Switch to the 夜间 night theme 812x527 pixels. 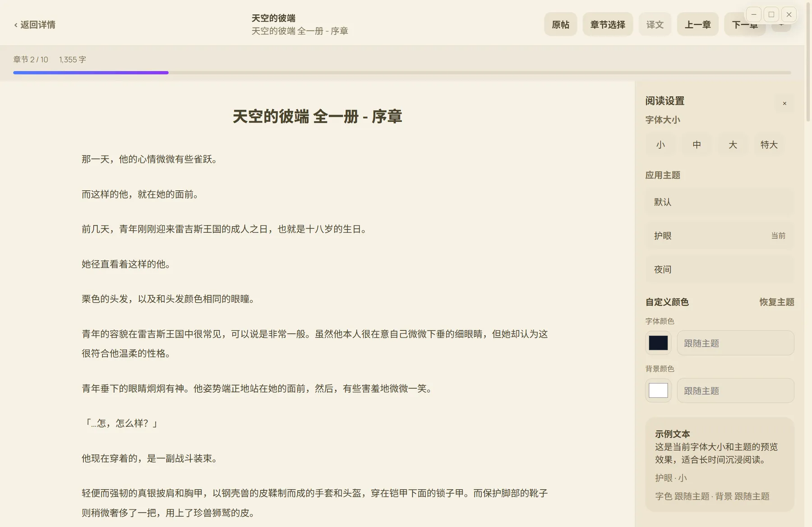click(719, 269)
